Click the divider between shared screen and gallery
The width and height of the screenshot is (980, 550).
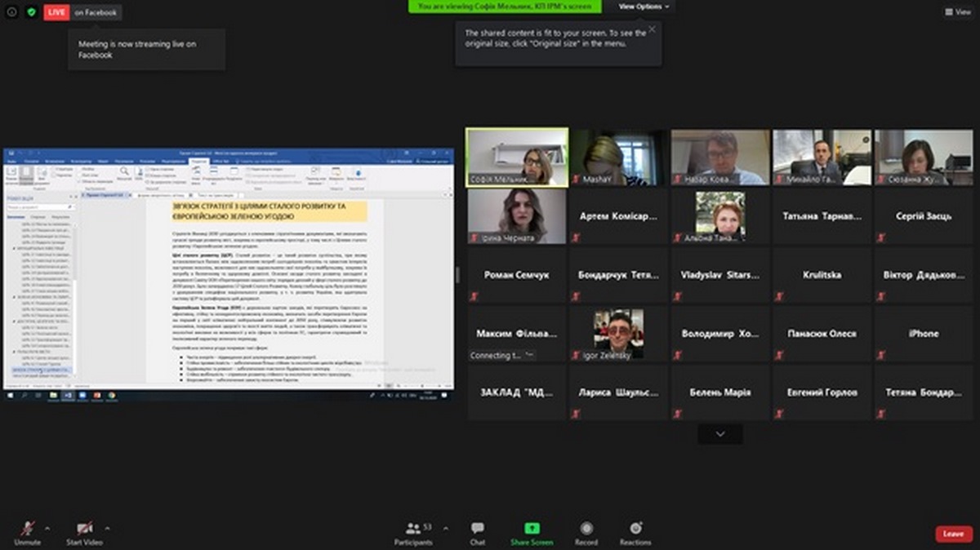coord(457,275)
